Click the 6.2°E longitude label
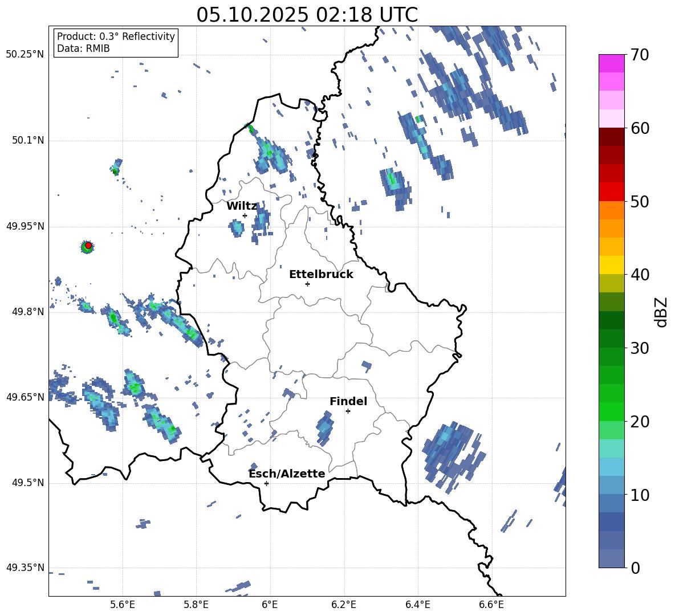 click(x=344, y=605)
